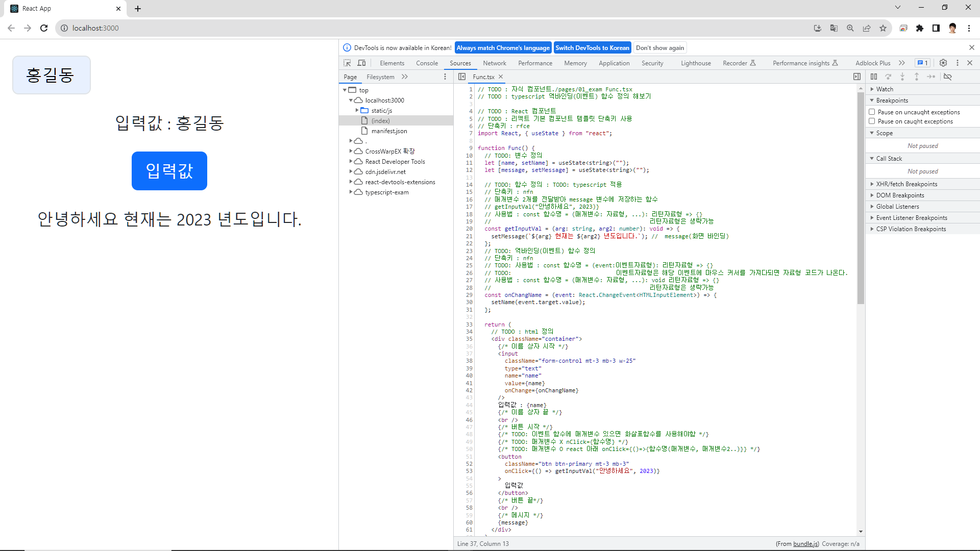Expand the Watch section
Viewport: 980px width, 551px height.
[922, 89]
